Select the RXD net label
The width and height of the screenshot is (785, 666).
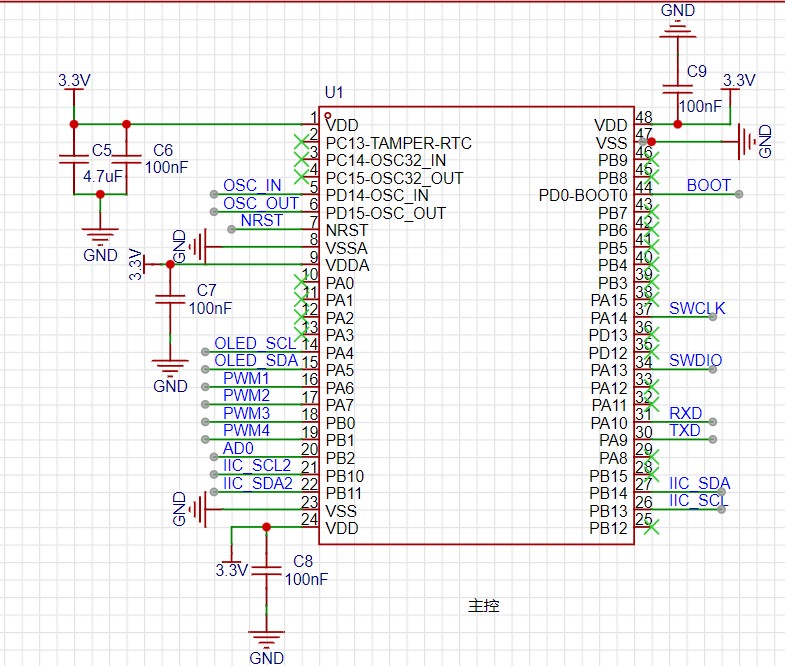(685, 414)
